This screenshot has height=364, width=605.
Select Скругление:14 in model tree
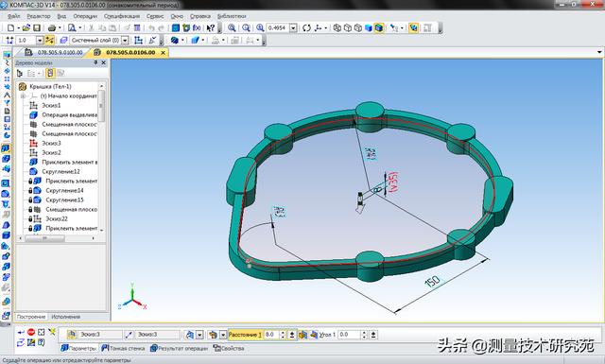(64, 190)
